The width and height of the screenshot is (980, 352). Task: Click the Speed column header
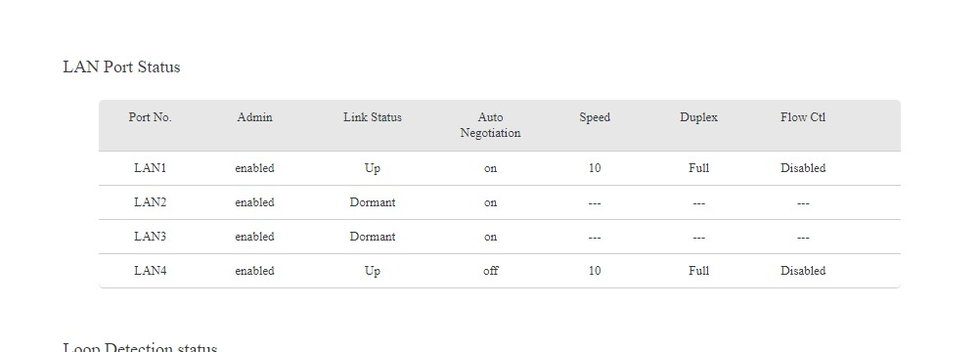[595, 117]
